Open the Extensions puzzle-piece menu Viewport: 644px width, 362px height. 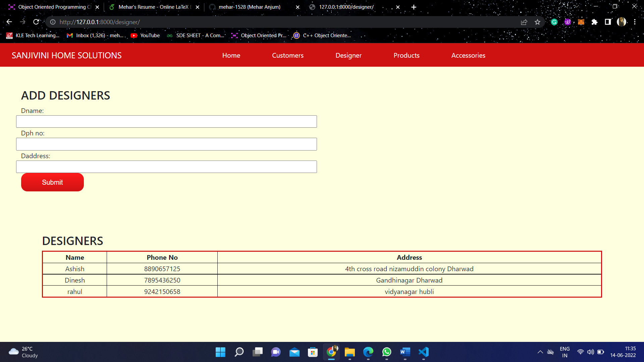pyautogui.click(x=595, y=22)
